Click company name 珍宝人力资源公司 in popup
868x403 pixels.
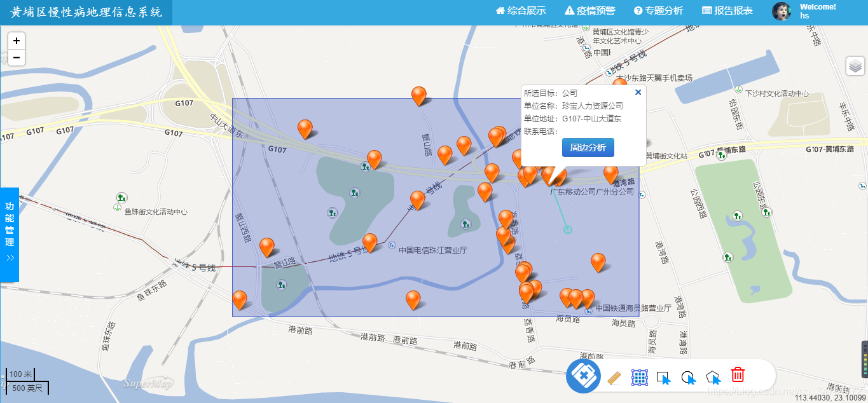[593, 106]
